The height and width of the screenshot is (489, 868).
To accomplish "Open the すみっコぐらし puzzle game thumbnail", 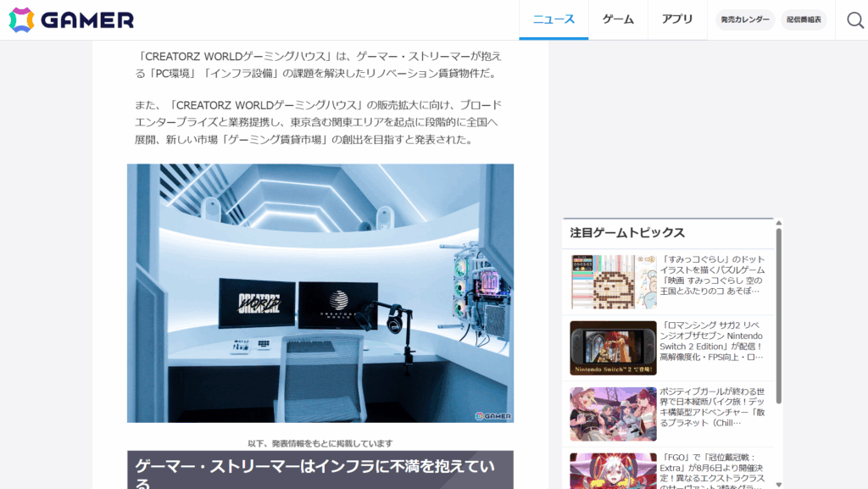I will pyautogui.click(x=614, y=281).
